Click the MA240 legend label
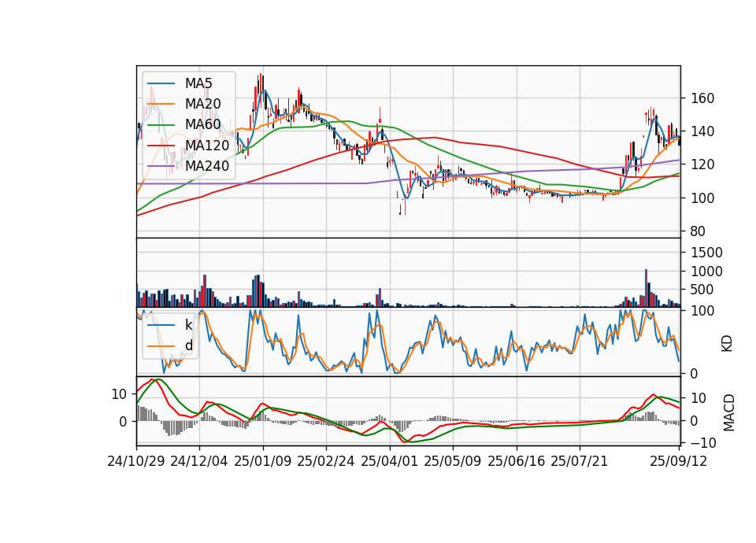The image size is (756, 543). (207, 166)
